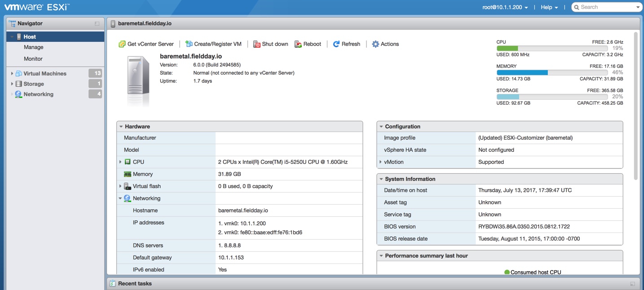644x290 pixels.
Task: Collapse the Host node in Navigator
Action: coord(12,37)
